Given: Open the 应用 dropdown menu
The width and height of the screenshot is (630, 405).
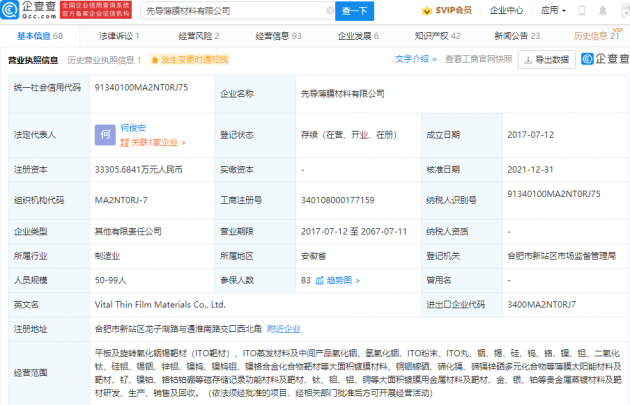Looking at the screenshot, I should coord(553,10).
